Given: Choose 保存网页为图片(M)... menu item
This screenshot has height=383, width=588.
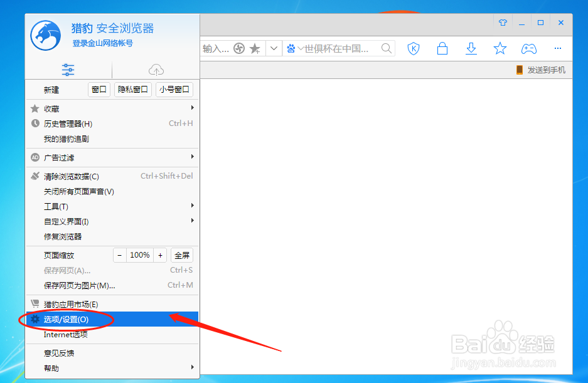Looking at the screenshot, I should [112, 286].
